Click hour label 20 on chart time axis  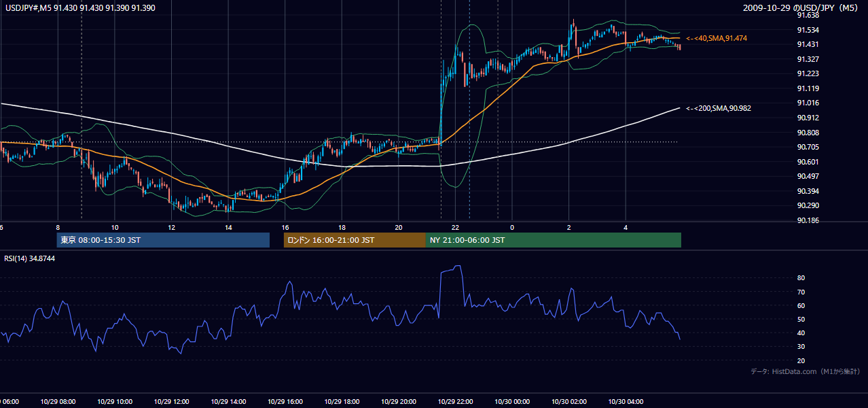(x=399, y=227)
